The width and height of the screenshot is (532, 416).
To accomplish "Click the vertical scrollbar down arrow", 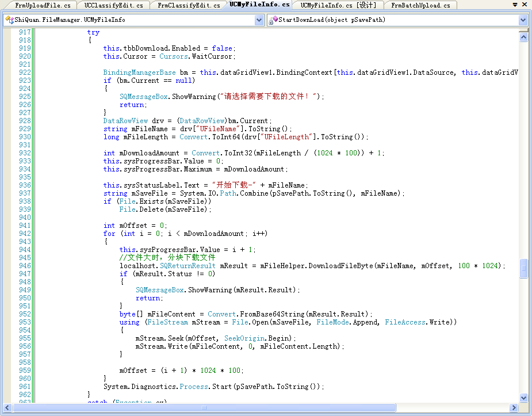I will pos(523,398).
